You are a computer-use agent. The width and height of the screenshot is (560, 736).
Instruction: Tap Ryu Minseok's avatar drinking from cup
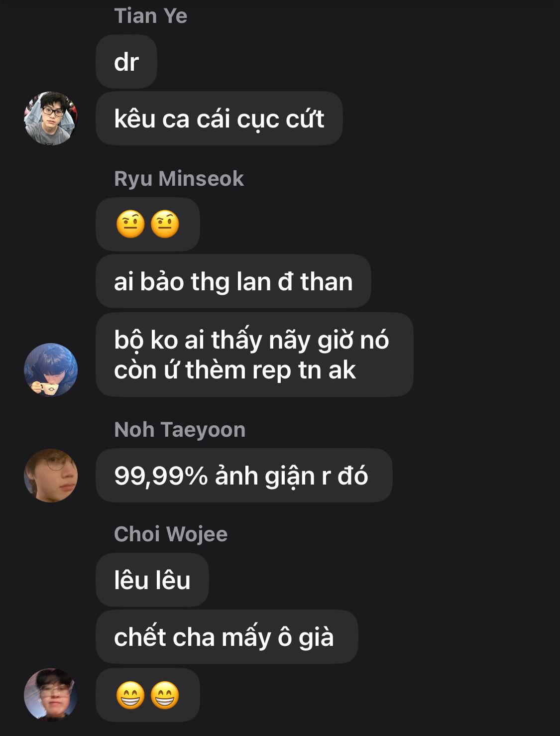tap(51, 369)
